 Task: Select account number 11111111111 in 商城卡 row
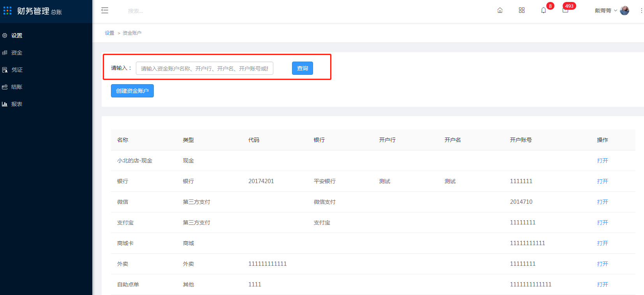[x=528, y=243]
